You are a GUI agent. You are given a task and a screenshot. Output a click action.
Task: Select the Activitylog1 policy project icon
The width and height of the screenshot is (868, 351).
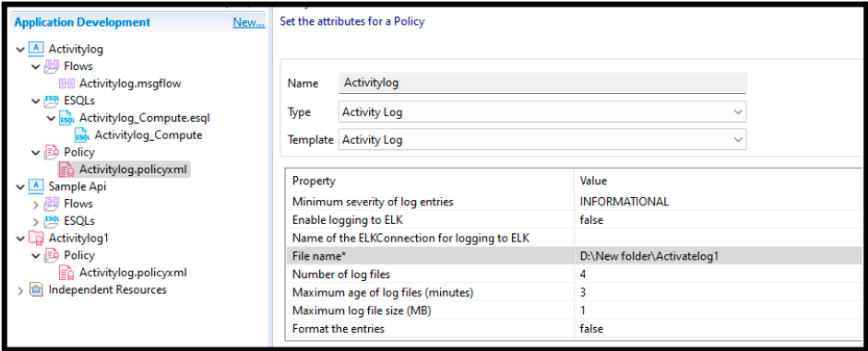37,238
